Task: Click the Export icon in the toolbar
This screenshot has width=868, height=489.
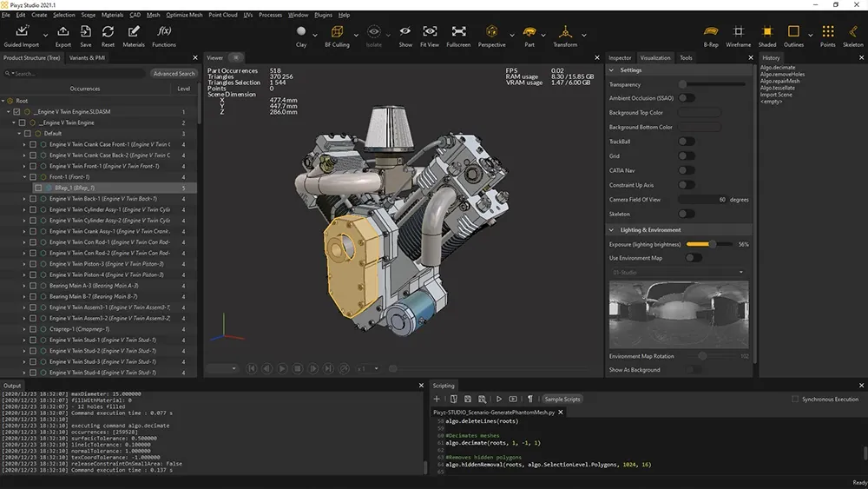Action: [63, 36]
